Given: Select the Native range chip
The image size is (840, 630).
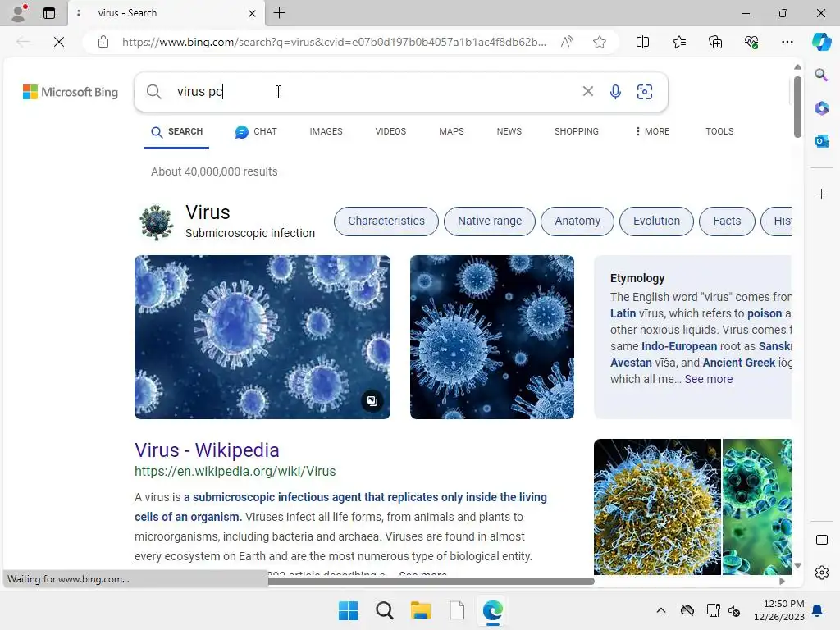Looking at the screenshot, I should [490, 221].
